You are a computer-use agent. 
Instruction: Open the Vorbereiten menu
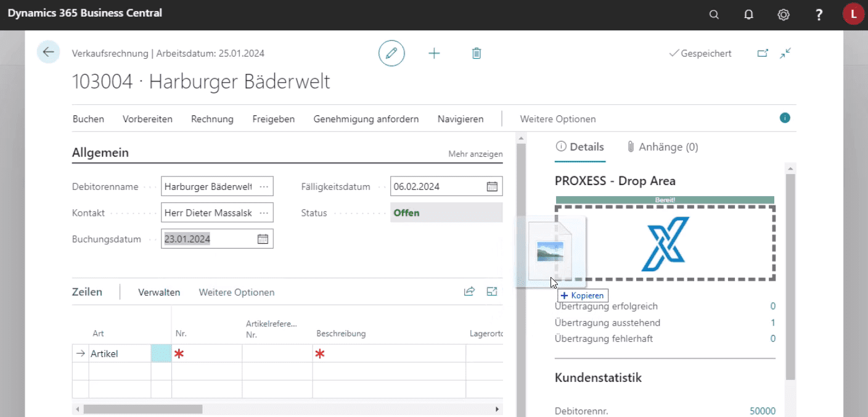coord(147,119)
